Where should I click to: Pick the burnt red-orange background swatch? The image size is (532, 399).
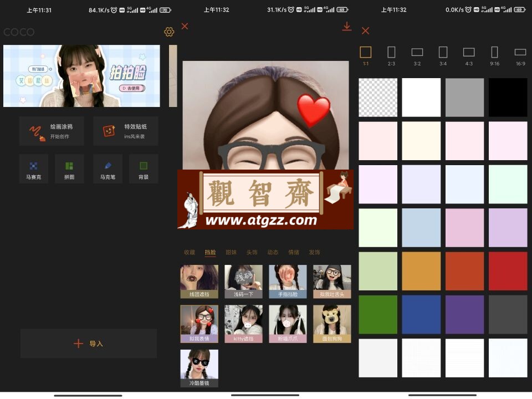coord(464,271)
